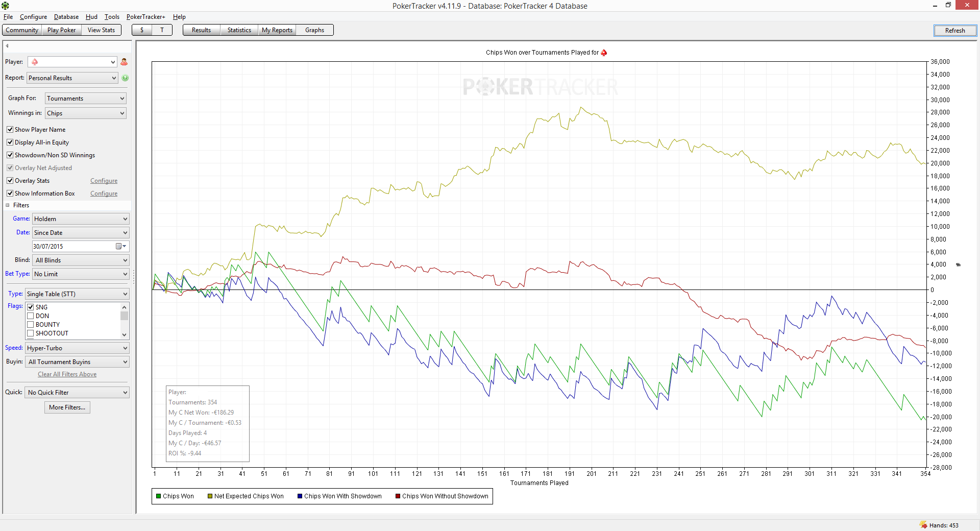Open Speed dropdown showing Hyper-Turbo

coord(77,348)
